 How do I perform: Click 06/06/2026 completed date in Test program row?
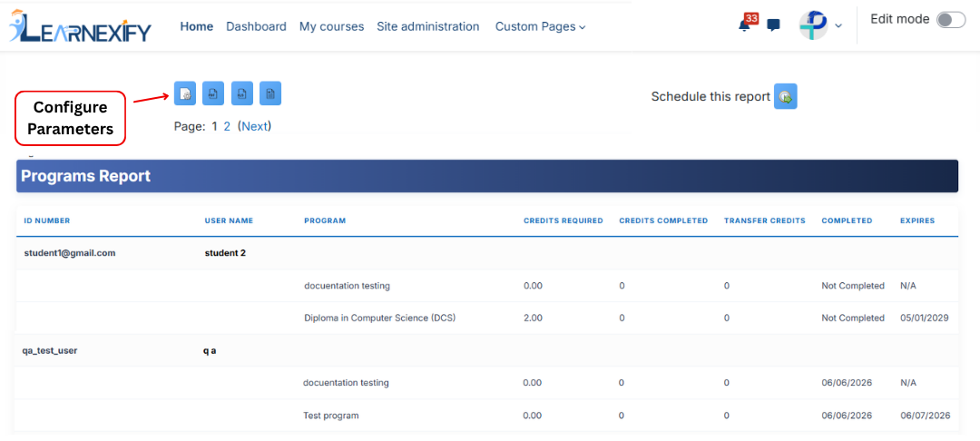click(x=847, y=416)
